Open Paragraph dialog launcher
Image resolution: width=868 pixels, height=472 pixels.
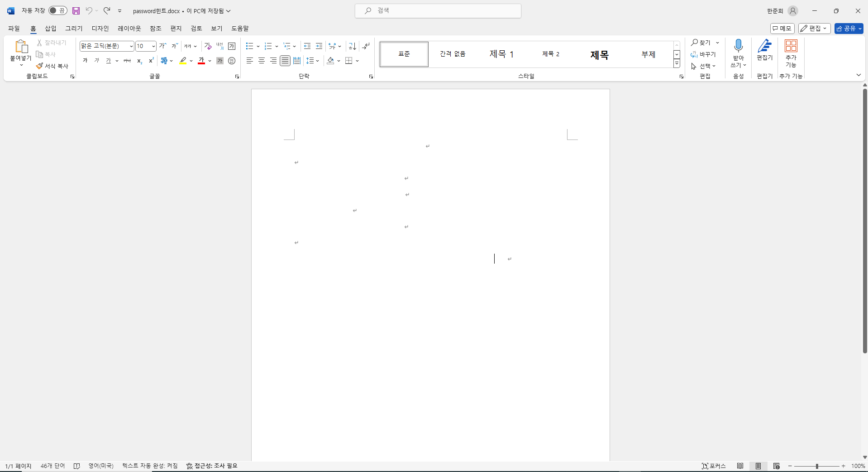371,77
